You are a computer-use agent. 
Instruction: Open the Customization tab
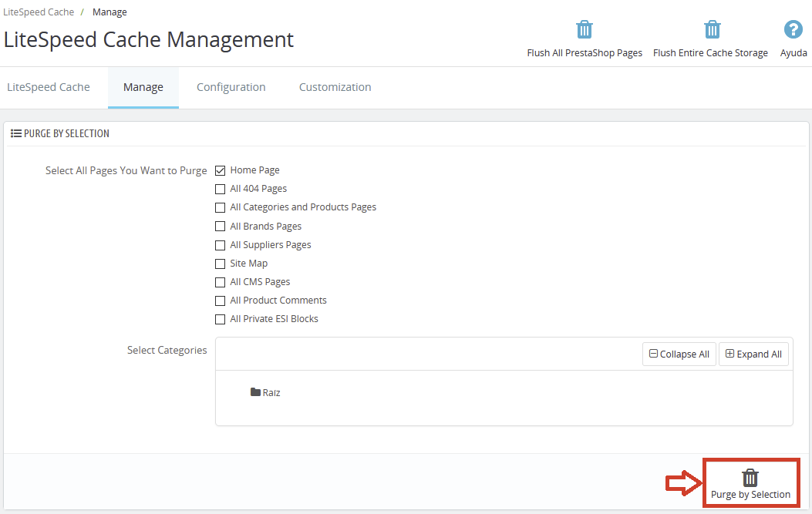pyautogui.click(x=335, y=87)
